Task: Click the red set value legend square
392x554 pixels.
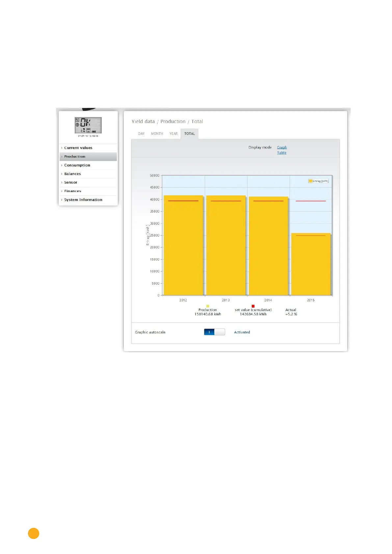Action: [x=253, y=306]
